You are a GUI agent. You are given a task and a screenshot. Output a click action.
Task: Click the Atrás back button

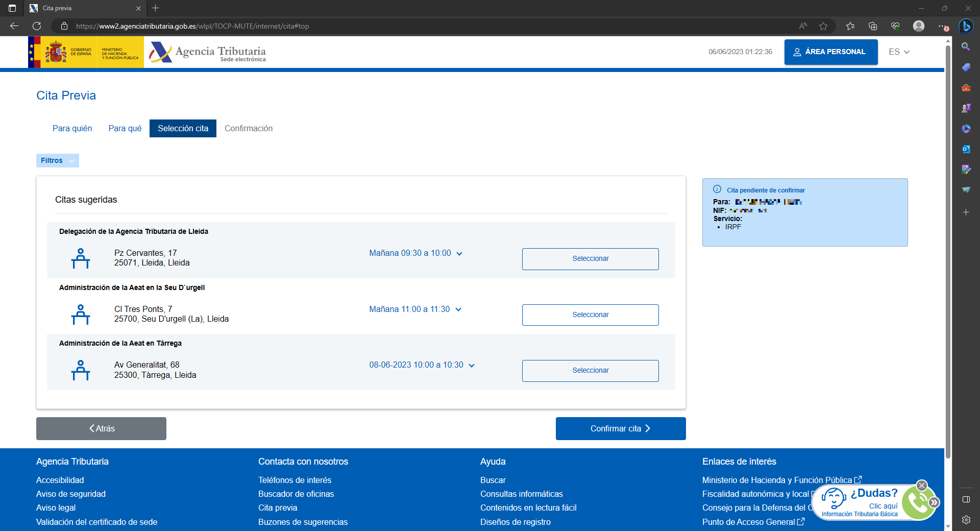point(101,428)
